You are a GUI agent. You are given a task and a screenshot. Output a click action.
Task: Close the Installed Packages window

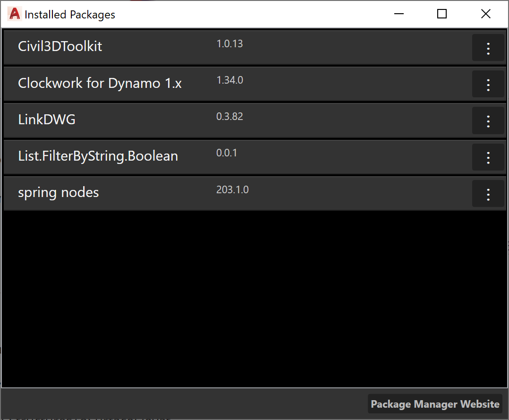[x=485, y=14]
